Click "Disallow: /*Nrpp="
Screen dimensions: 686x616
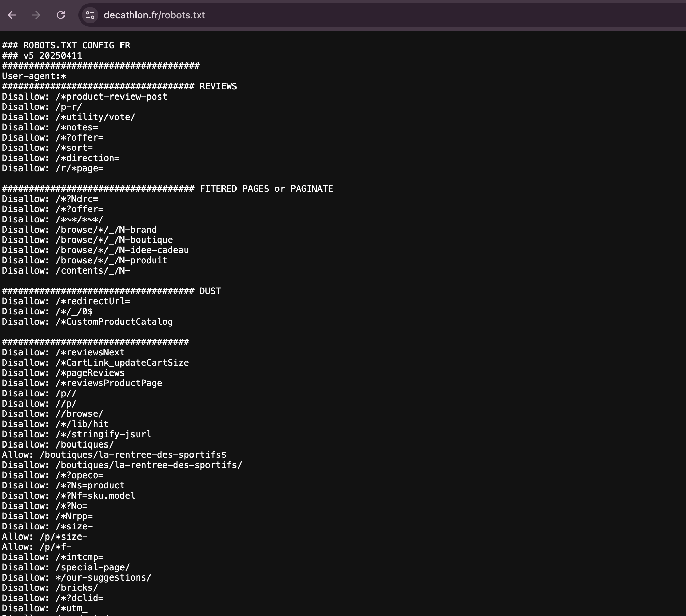[47, 516]
